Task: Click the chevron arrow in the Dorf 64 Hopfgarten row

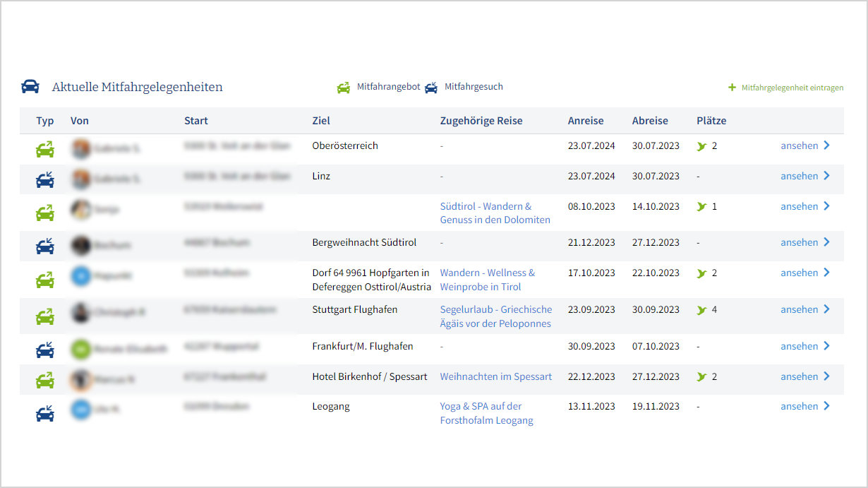Action: [x=826, y=273]
